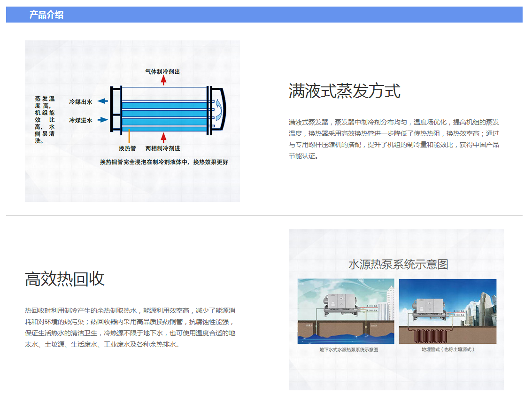This screenshot has width=532, height=395.
Task: Click the 高效热回收 heading
Action: 65,279
